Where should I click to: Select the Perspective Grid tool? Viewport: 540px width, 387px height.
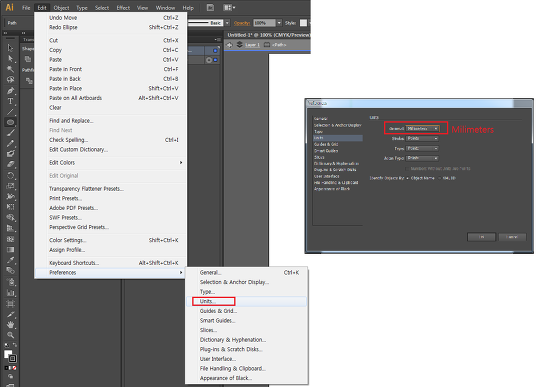point(10,228)
